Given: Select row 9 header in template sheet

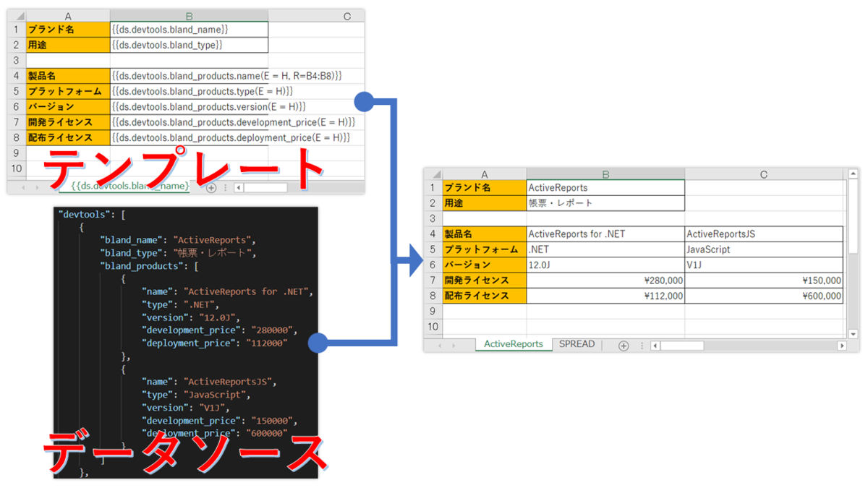Looking at the screenshot, I should click(x=17, y=153).
